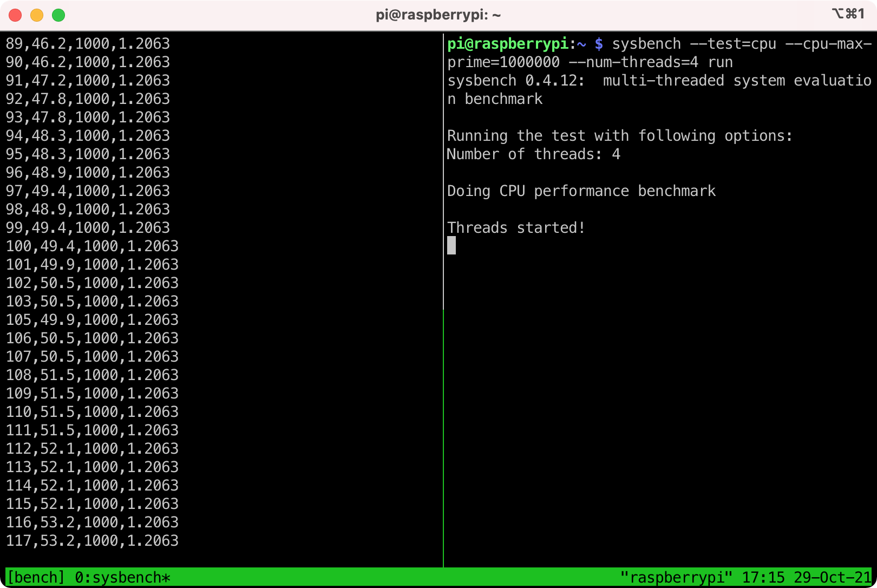Click the 29-Oct-21 date in status bar

tap(833, 578)
